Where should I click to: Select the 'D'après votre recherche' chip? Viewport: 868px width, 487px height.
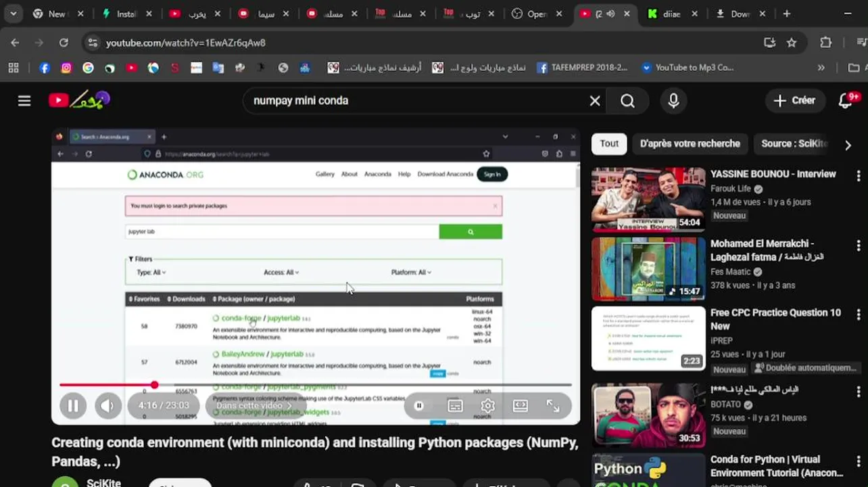(690, 143)
